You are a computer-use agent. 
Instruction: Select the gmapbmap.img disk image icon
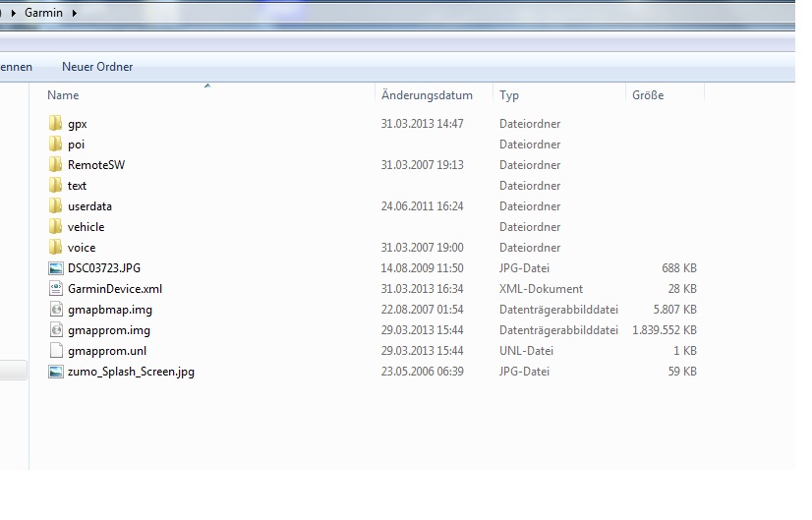(x=56, y=310)
